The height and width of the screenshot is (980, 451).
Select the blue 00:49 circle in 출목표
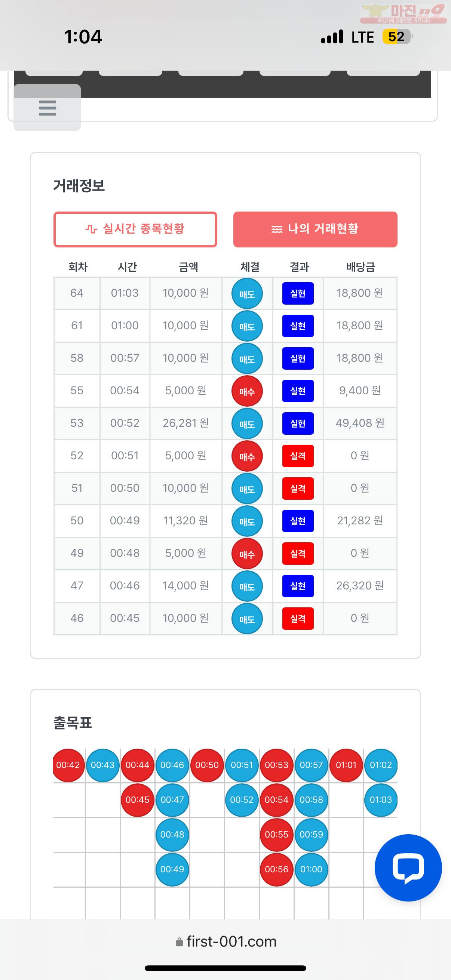coord(172,869)
